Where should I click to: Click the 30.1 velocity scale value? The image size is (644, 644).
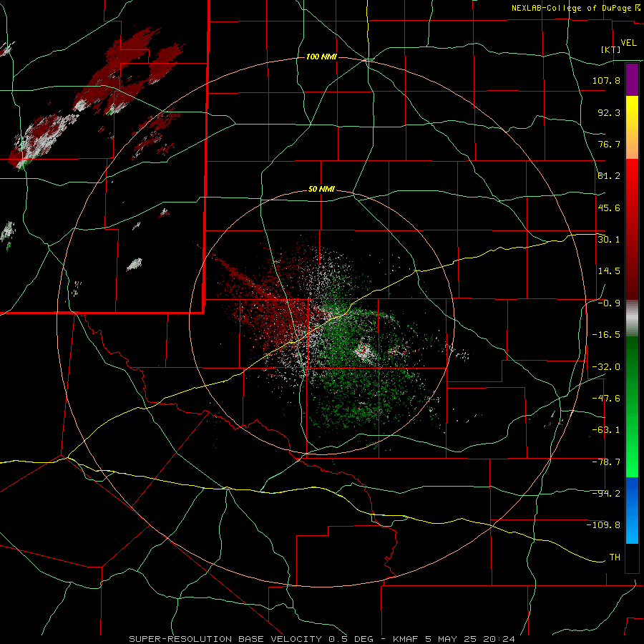(x=609, y=239)
